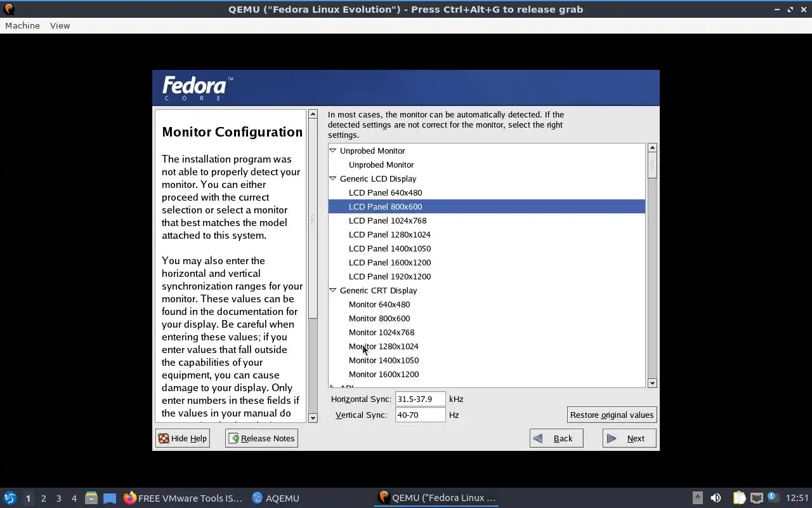
Task: Collapse the Unprobed Monitor group
Action: point(332,150)
